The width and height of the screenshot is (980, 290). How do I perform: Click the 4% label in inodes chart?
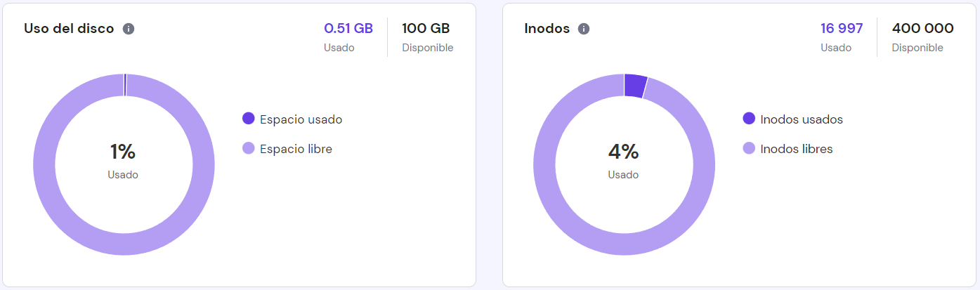coord(623,152)
